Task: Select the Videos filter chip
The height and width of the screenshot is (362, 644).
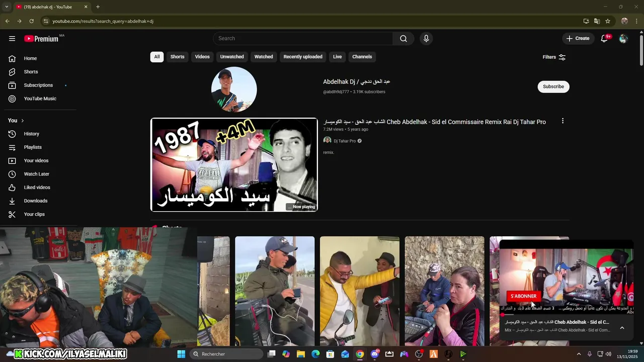Action: click(x=202, y=57)
